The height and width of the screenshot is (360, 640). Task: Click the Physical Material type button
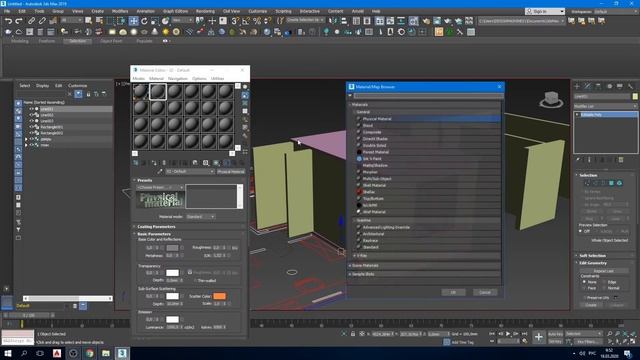click(231, 172)
